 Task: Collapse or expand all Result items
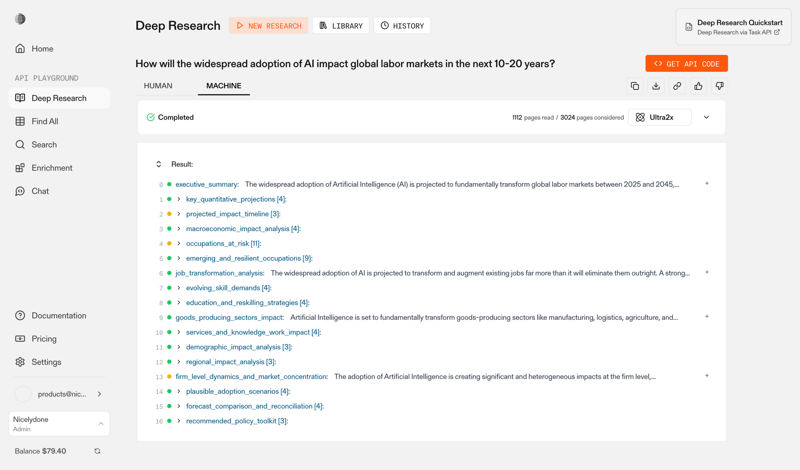click(x=158, y=164)
